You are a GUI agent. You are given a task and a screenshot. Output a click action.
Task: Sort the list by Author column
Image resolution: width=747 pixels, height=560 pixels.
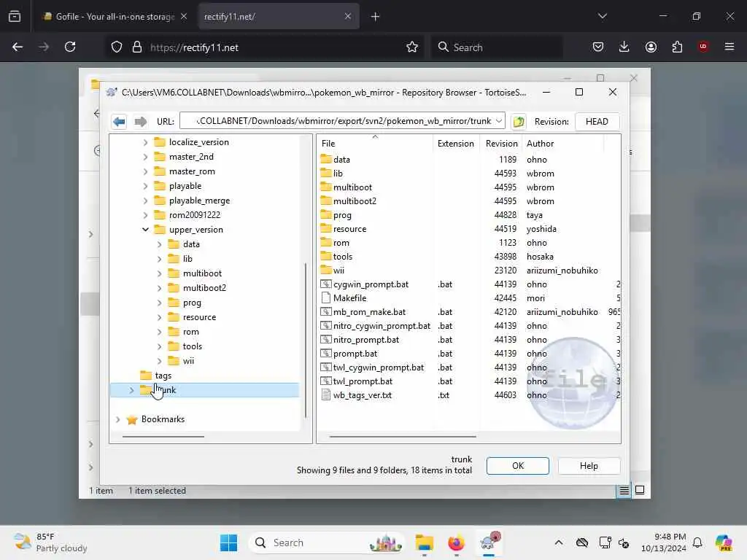pyautogui.click(x=562, y=144)
